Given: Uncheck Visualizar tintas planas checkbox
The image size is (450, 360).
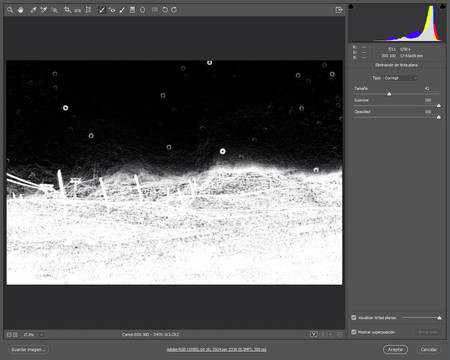Looking at the screenshot, I should tap(354, 318).
